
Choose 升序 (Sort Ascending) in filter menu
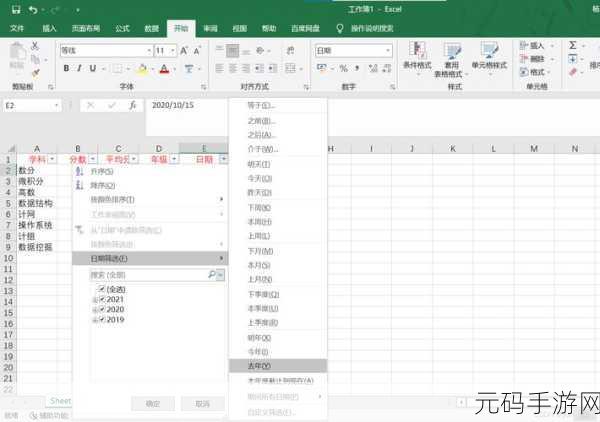pyautogui.click(x=150, y=171)
